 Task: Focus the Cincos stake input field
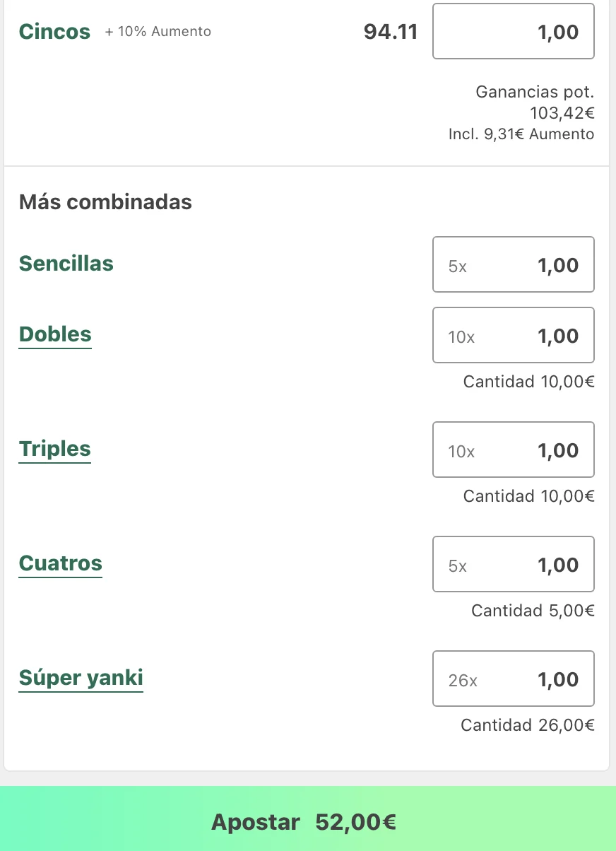pyautogui.click(x=513, y=32)
